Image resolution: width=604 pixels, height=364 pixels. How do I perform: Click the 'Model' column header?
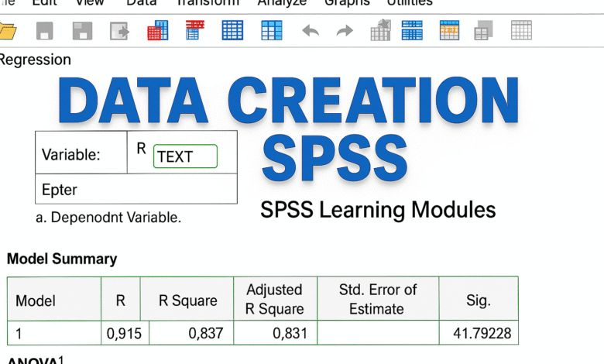click(x=54, y=299)
